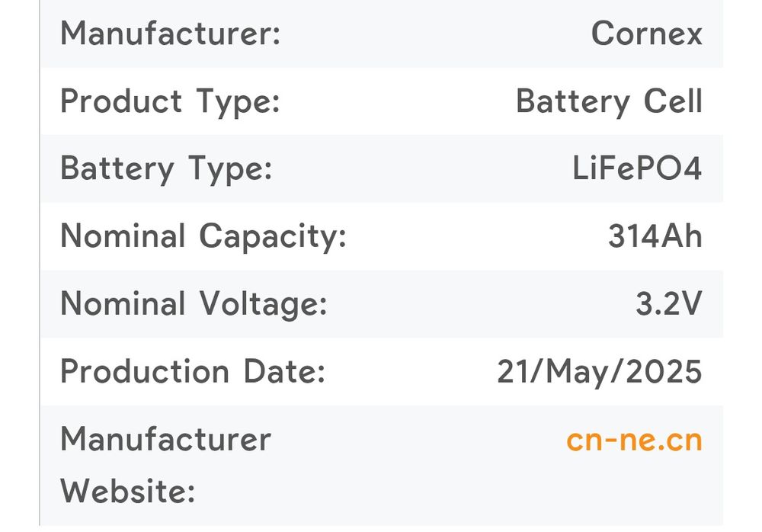762x532 pixels.
Task: Select the Manufacturer Website: label
Action: click(165, 465)
